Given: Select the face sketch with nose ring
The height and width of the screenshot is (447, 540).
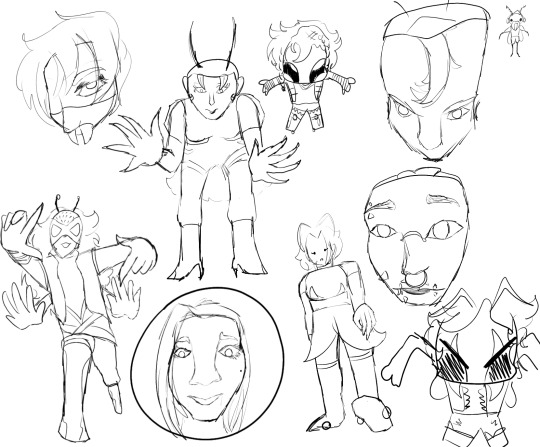Looking at the screenshot, I should coord(416,237).
